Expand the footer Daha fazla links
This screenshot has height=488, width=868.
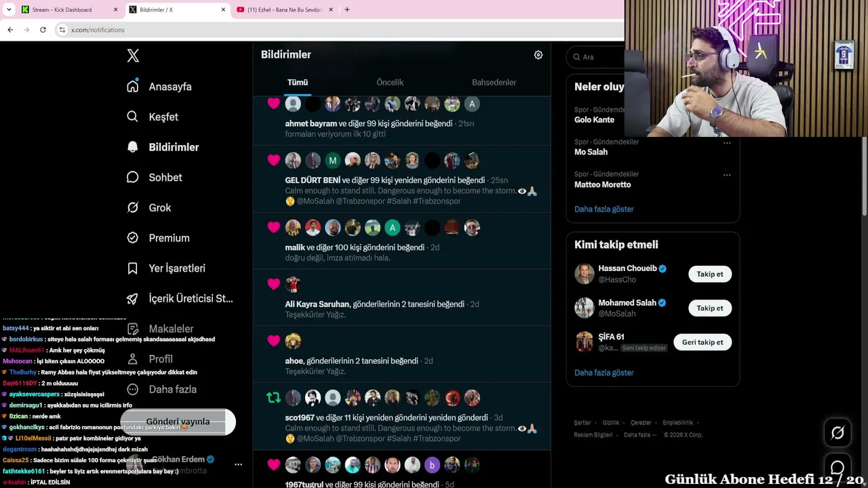point(640,435)
